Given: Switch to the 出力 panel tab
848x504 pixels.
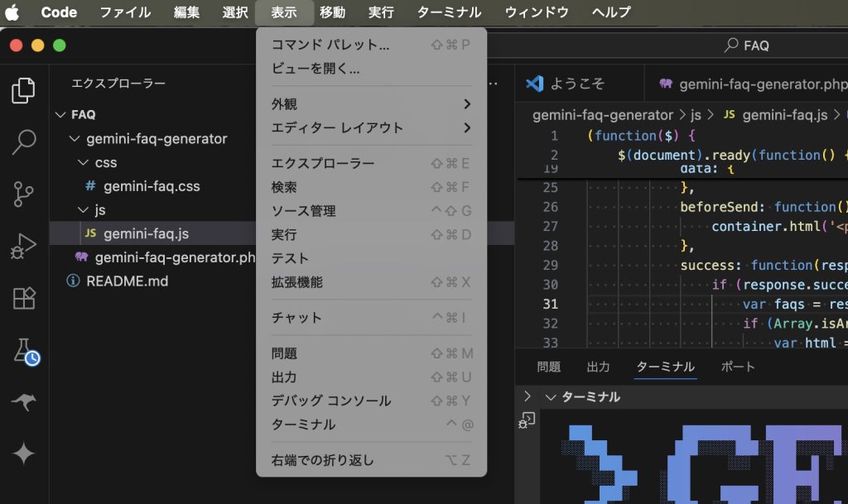Looking at the screenshot, I should (598, 367).
